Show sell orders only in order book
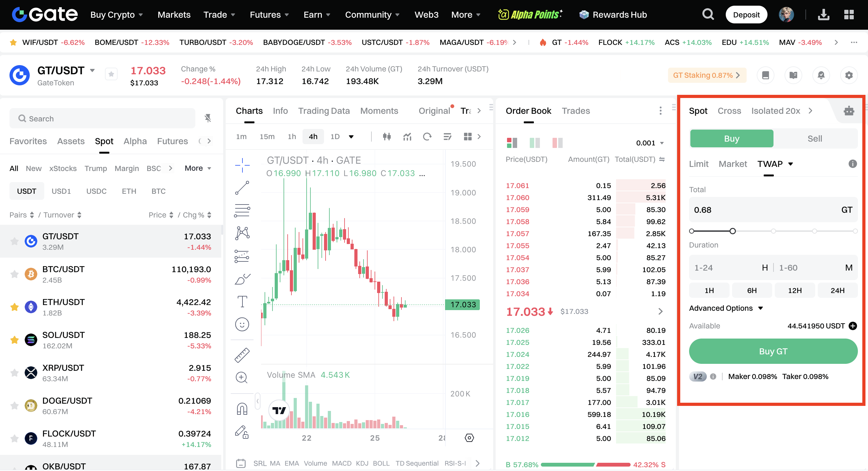The image size is (868, 471). click(x=557, y=143)
